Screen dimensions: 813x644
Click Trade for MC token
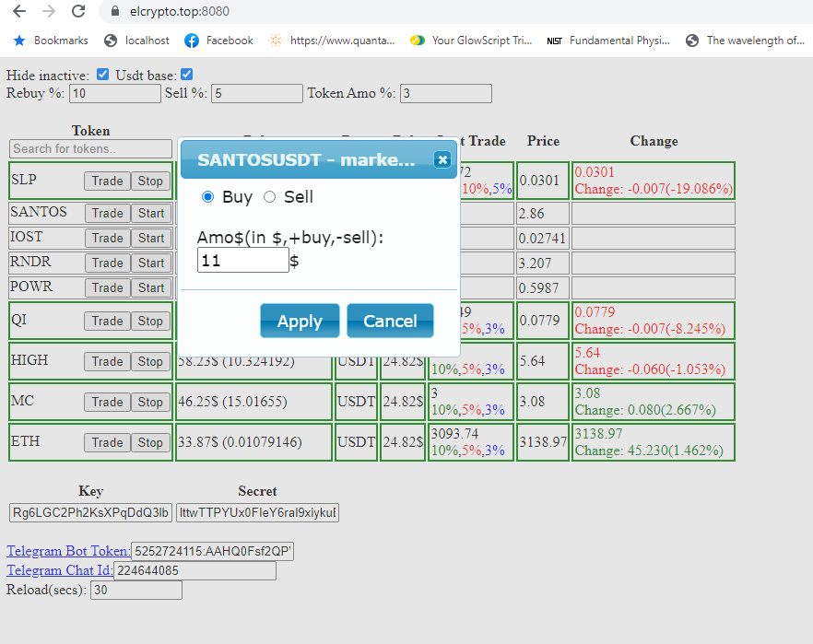[x=107, y=402]
